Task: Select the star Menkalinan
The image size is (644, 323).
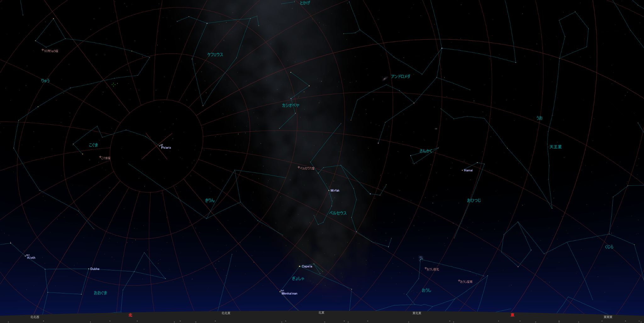Action: tap(280, 292)
